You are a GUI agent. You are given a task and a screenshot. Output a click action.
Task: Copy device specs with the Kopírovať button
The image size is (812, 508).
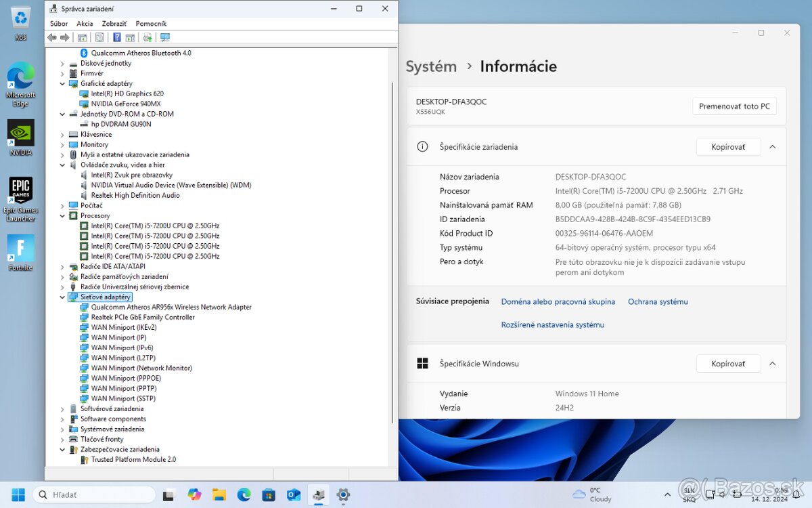pyautogui.click(x=728, y=147)
